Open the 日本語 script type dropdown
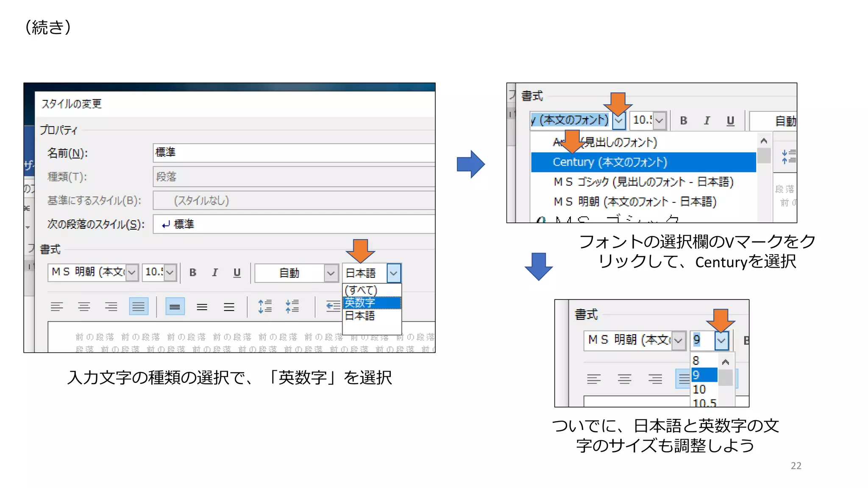 (x=394, y=273)
